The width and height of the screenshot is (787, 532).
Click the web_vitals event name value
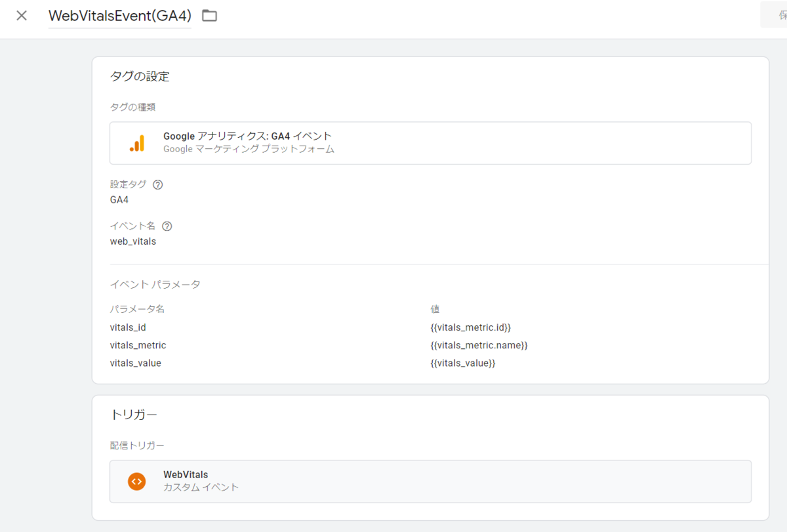133,241
